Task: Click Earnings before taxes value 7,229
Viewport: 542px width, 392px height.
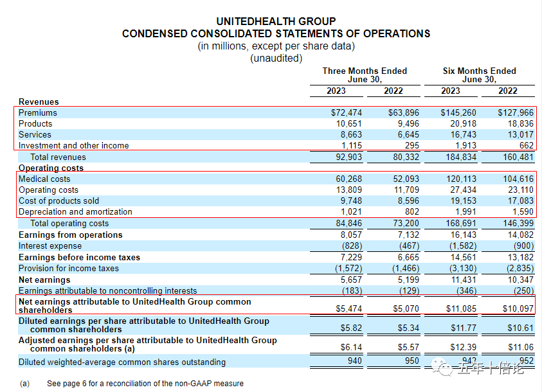Action: pyautogui.click(x=352, y=258)
